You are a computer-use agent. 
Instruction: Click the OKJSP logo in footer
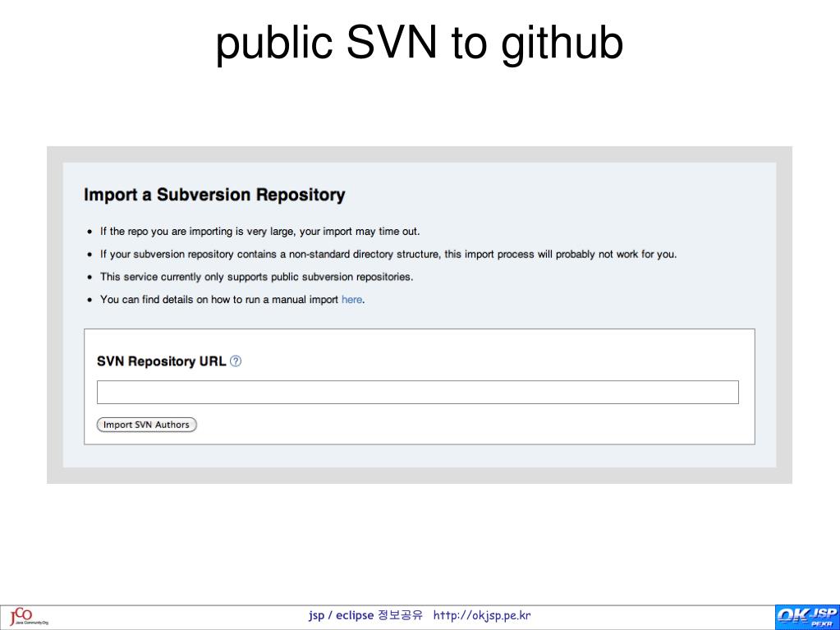[807, 618]
